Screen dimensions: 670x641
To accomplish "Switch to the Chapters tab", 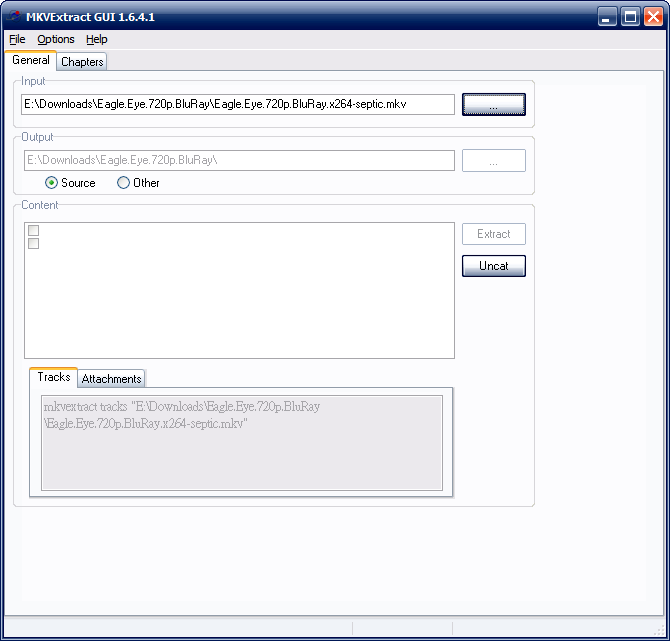I will (x=82, y=62).
